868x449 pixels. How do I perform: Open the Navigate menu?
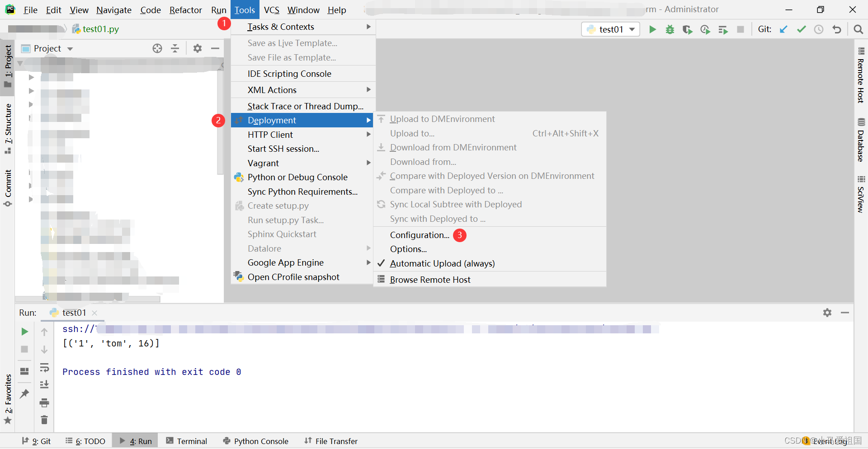[x=114, y=10]
